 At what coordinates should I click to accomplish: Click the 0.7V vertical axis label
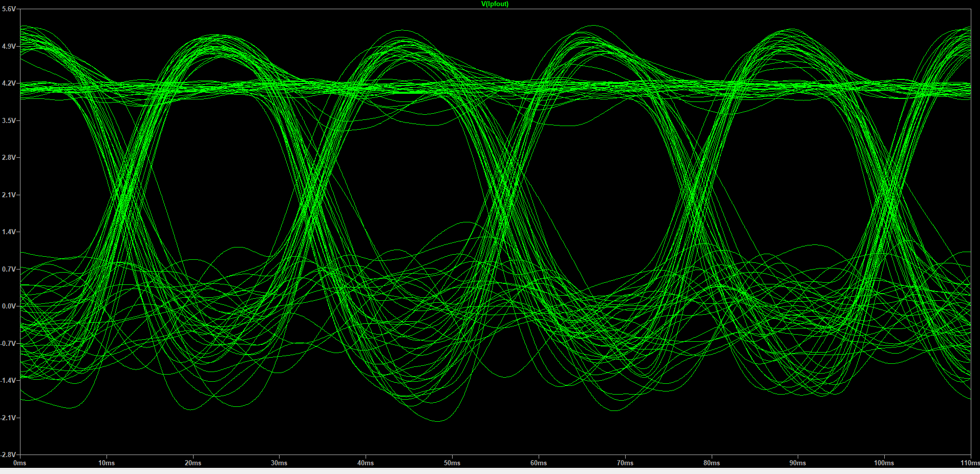click(x=9, y=269)
